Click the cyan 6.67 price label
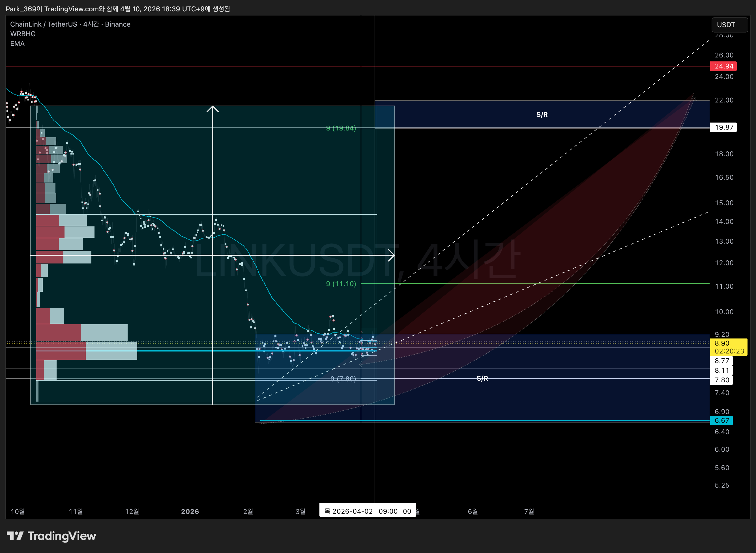The height and width of the screenshot is (553, 756). (721, 421)
